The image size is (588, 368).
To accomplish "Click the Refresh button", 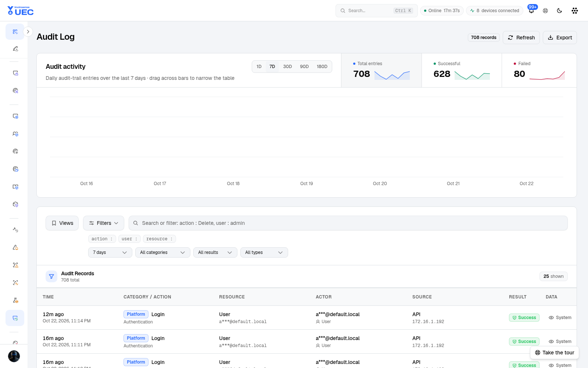I will [x=521, y=38].
